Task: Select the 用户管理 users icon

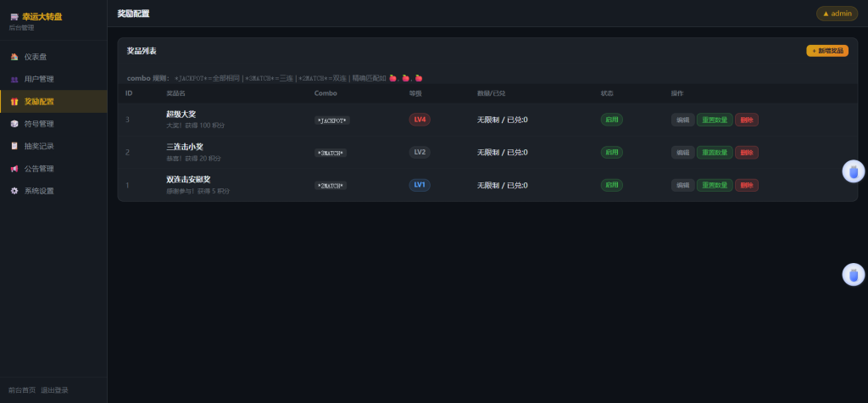Action: pos(14,79)
